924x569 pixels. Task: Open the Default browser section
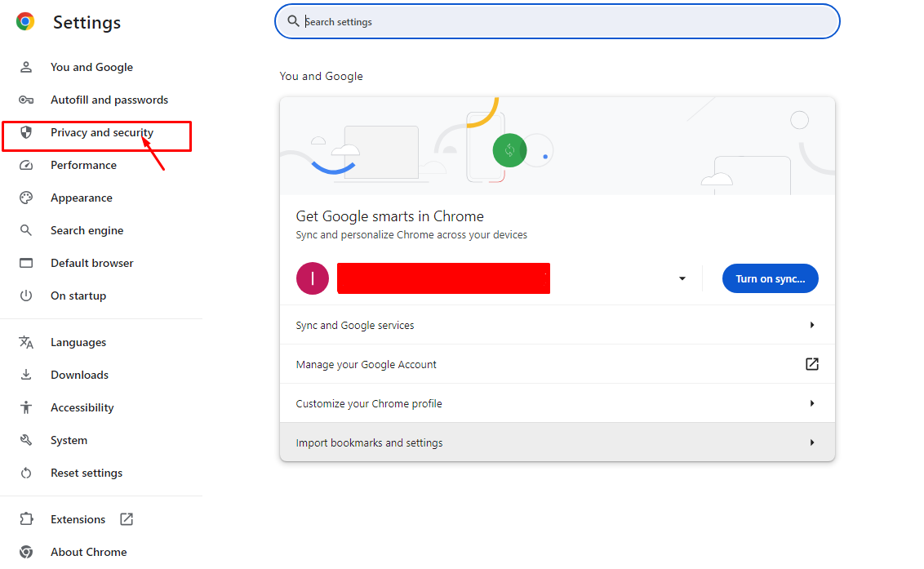(x=92, y=263)
